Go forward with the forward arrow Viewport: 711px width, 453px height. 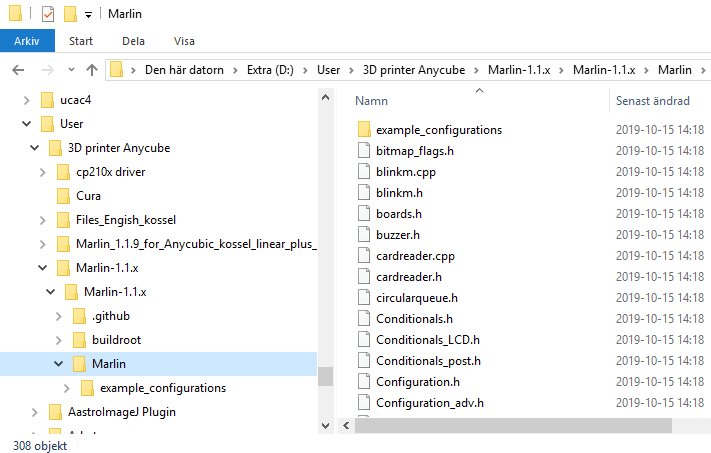[48, 70]
